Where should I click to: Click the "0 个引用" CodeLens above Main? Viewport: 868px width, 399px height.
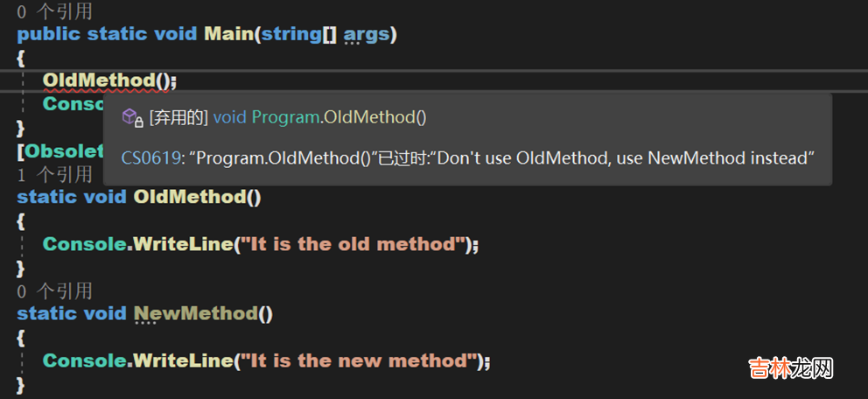(54, 11)
